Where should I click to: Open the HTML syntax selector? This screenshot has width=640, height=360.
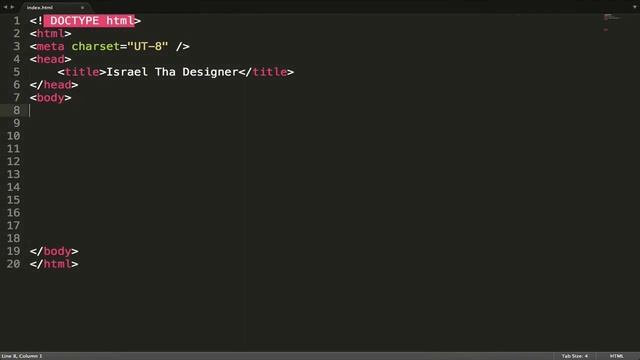click(616, 356)
